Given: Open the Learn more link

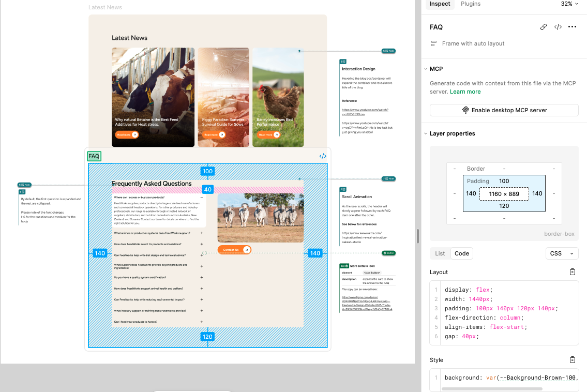Looking at the screenshot, I should tap(465, 92).
